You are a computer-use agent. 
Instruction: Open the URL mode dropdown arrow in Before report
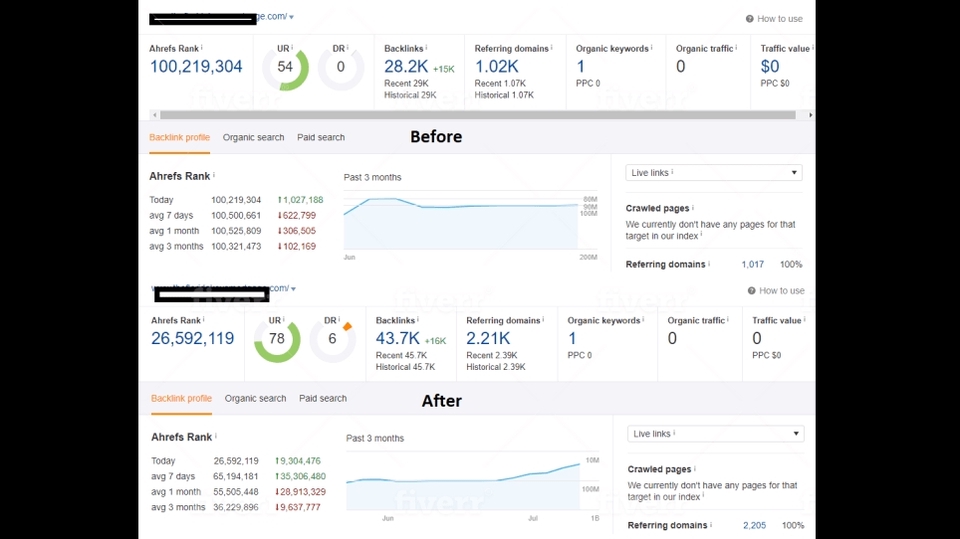291,17
